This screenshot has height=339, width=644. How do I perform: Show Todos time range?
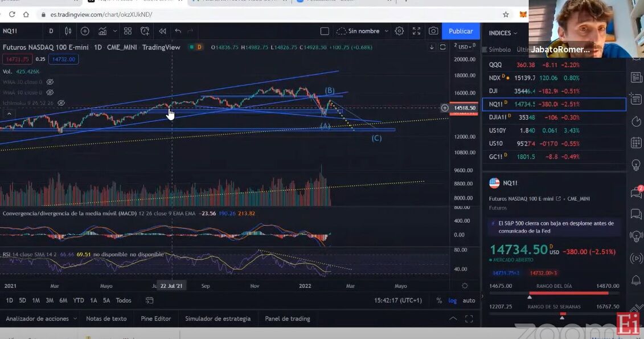123,300
